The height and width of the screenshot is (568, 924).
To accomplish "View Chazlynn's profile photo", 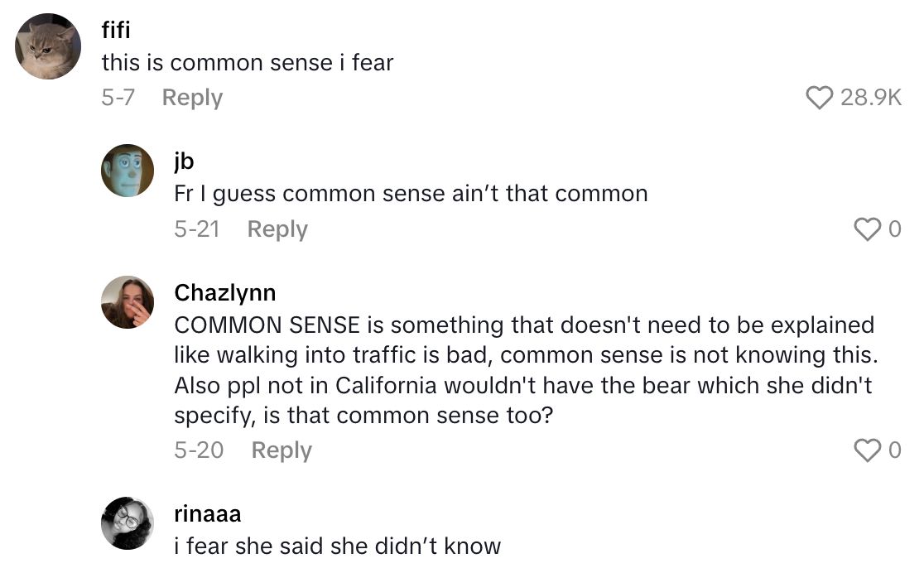I will coord(128,302).
